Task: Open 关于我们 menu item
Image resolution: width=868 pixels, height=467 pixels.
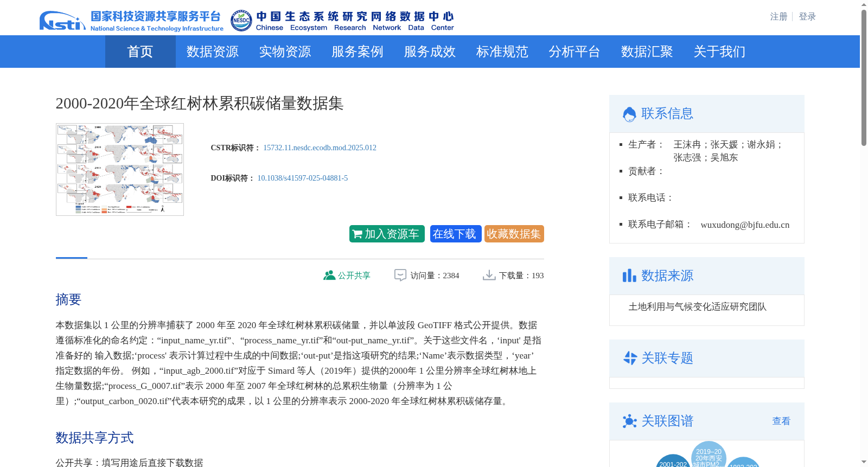Action: click(x=719, y=52)
